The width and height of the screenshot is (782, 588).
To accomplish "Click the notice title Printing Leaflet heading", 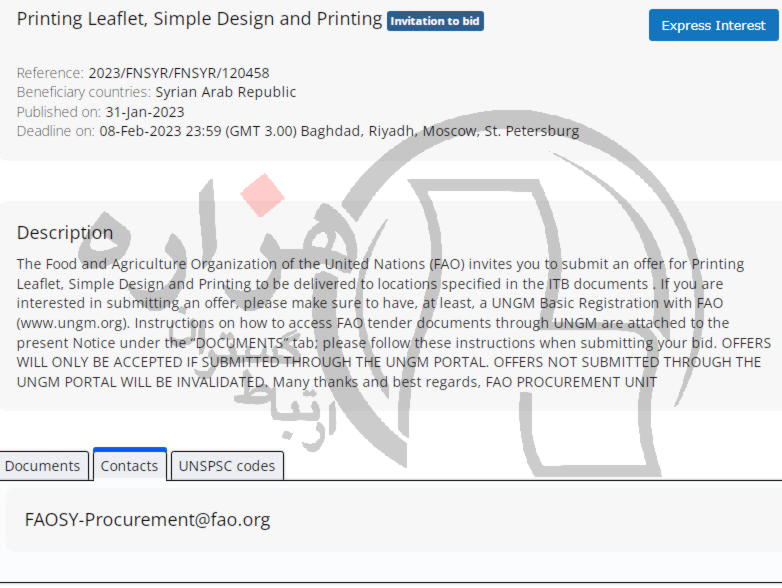I will tap(199, 19).
